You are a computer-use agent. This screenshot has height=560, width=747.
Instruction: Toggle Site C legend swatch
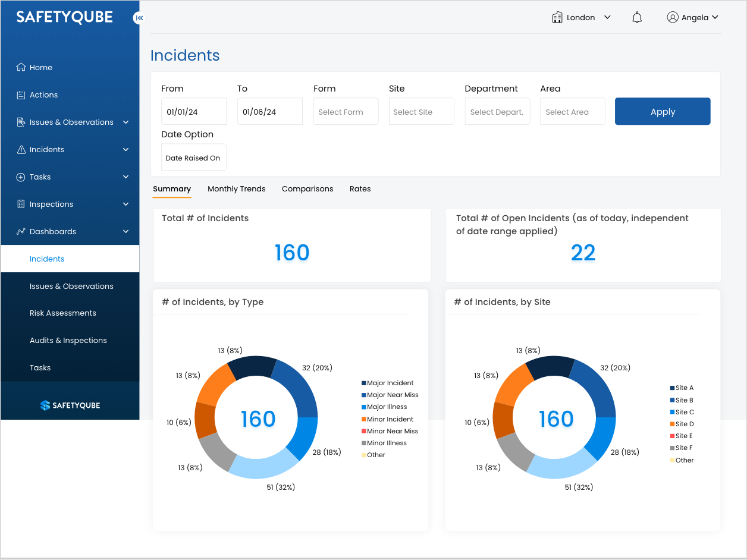(x=673, y=413)
